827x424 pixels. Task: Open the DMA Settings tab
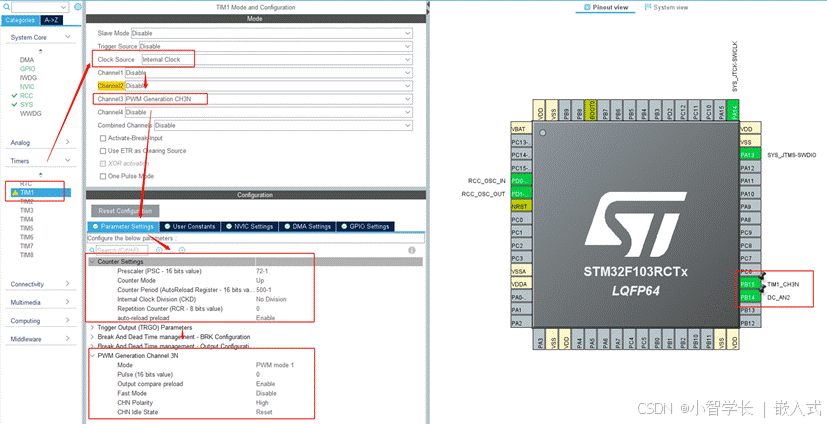tap(307, 226)
